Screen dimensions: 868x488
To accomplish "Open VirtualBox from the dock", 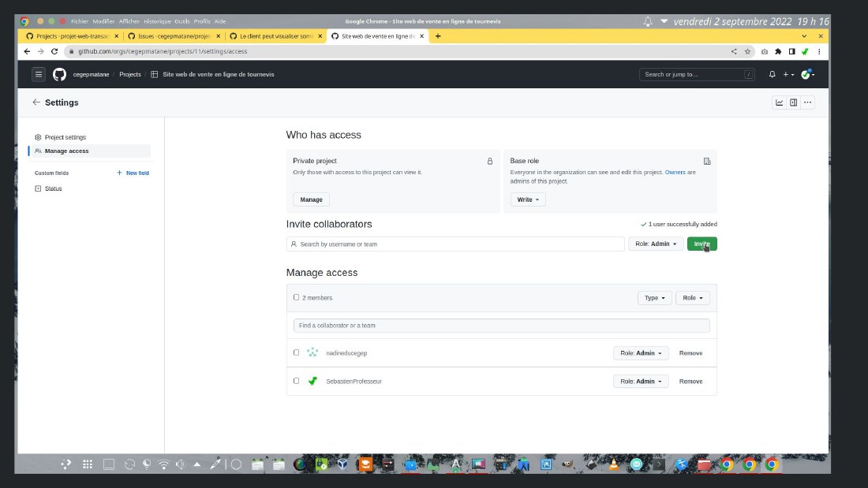I will 342,464.
